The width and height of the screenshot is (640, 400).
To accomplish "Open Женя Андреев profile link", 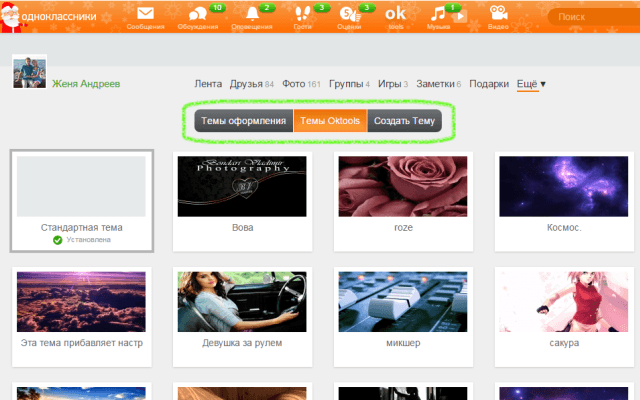I will [x=86, y=84].
